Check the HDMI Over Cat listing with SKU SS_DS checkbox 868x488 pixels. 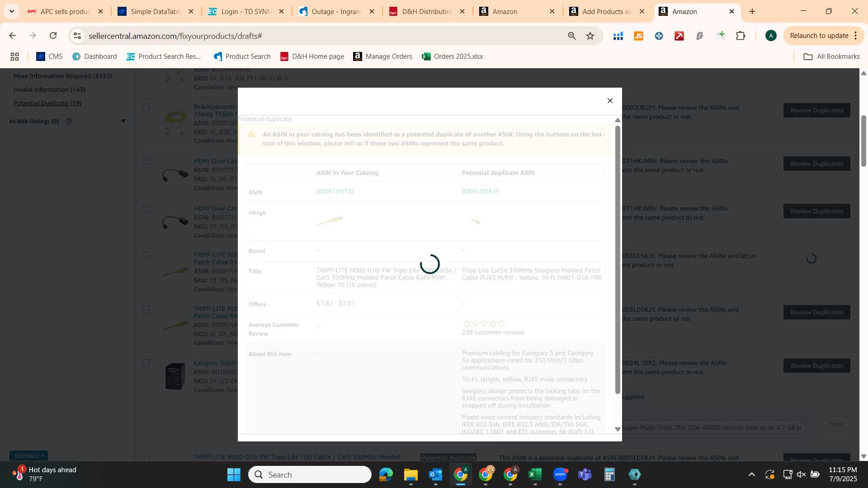pos(146,209)
